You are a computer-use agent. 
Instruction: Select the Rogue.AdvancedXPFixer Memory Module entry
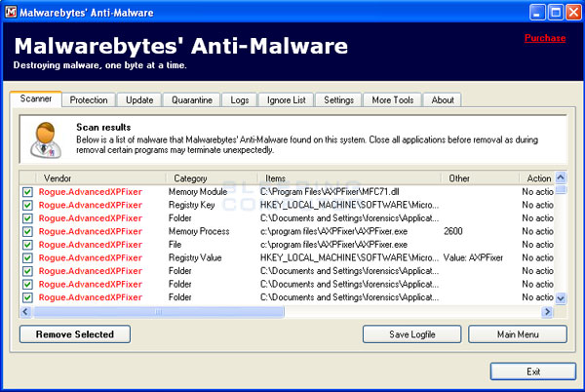pos(91,192)
